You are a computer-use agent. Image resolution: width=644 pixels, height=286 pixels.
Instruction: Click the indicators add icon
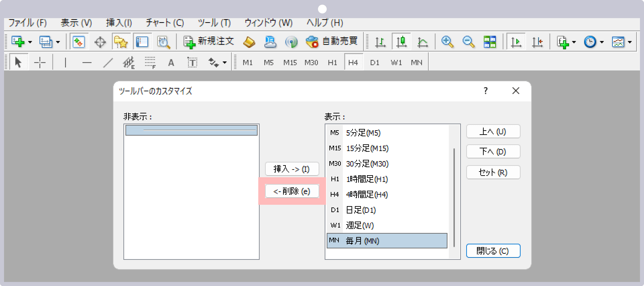563,42
